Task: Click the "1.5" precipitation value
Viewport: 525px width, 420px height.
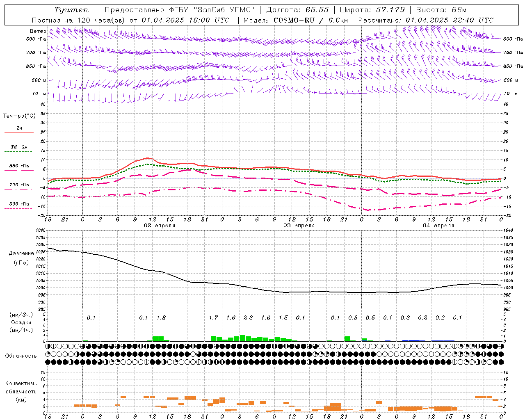Action: tap(283, 317)
